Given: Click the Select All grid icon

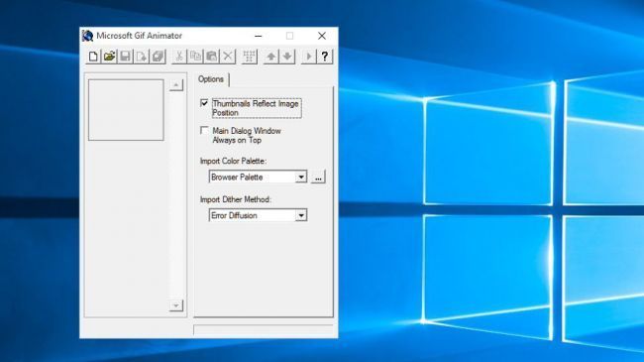Looking at the screenshot, I should (250, 57).
